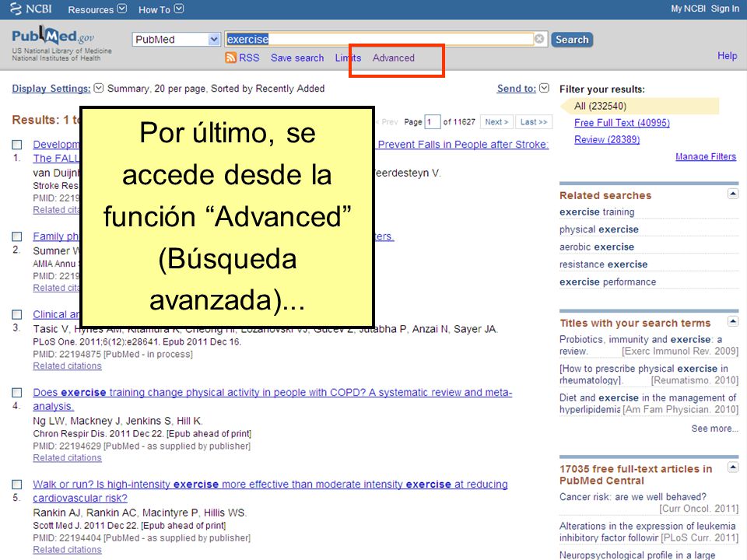Open related search aerobic exercise
This screenshot has height=560, width=747.
click(x=597, y=247)
